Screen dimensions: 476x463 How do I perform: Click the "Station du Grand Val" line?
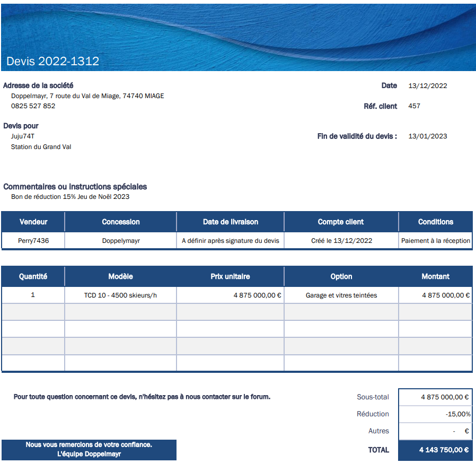click(41, 147)
